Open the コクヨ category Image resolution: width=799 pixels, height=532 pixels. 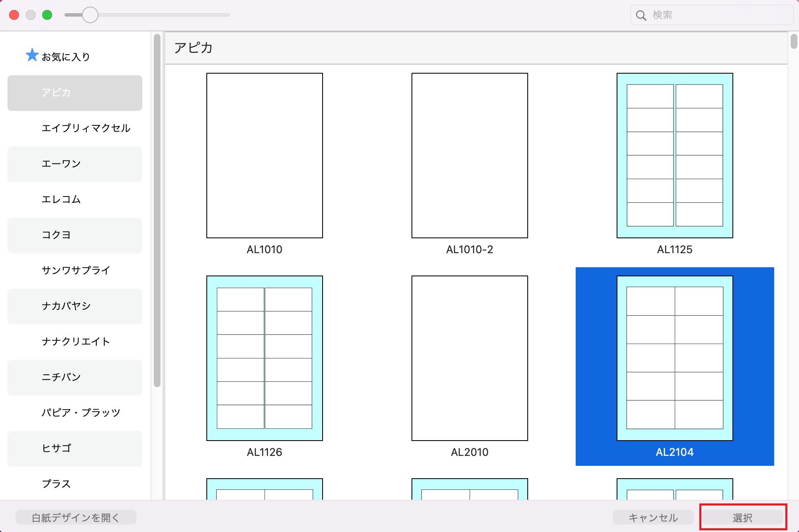coord(75,235)
